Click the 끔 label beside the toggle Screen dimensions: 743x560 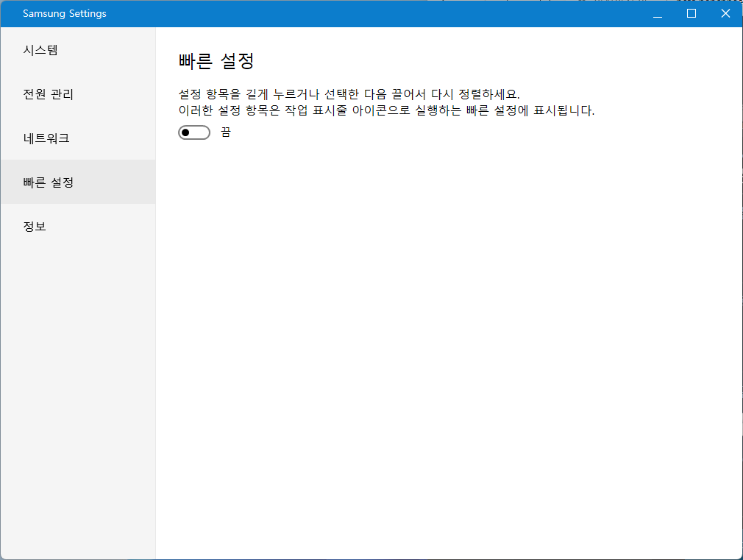coord(226,132)
